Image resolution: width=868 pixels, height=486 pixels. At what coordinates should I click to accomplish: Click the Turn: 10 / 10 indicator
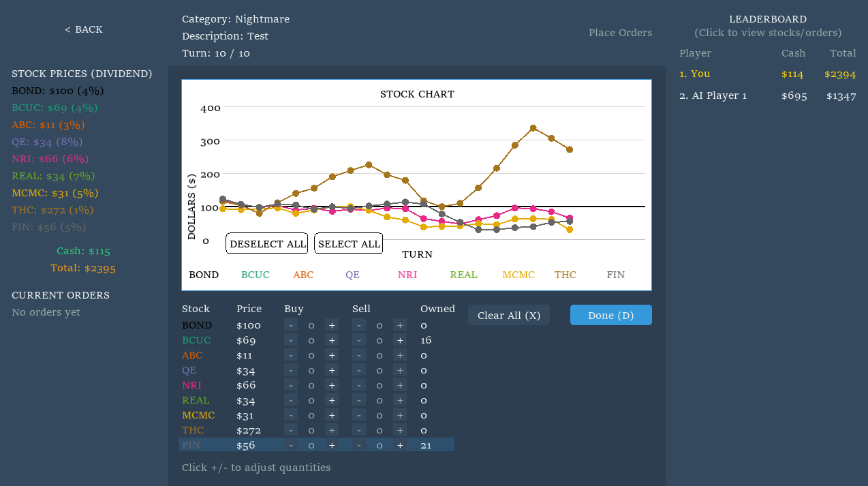(216, 53)
